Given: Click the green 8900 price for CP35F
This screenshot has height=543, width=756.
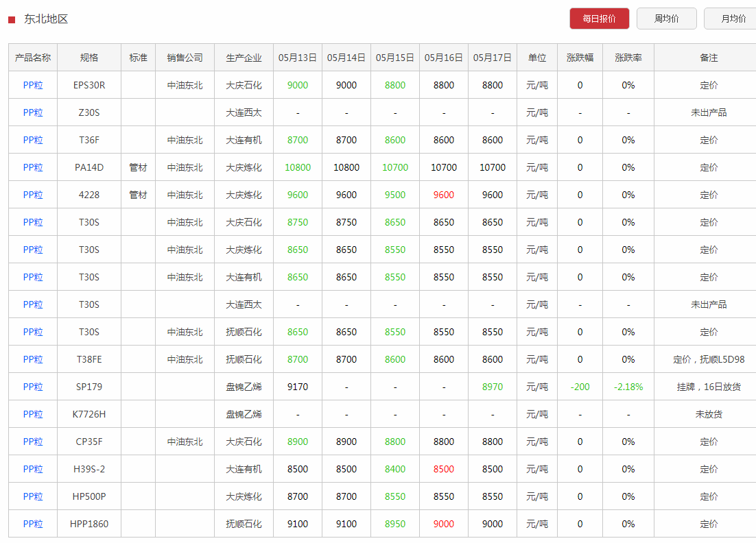Looking at the screenshot, I should [x=298, y=442].
